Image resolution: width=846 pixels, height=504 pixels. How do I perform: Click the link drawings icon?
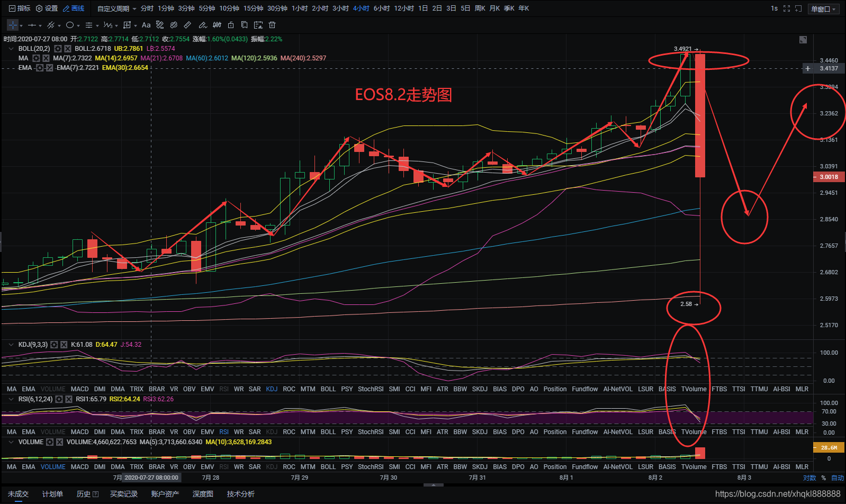(x=174, y=25)
